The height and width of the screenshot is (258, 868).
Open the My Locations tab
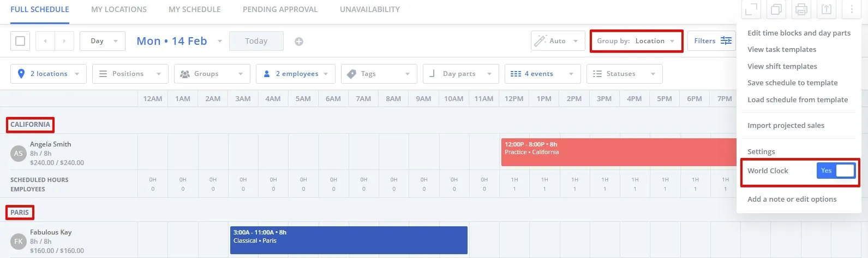coord(119,9)
